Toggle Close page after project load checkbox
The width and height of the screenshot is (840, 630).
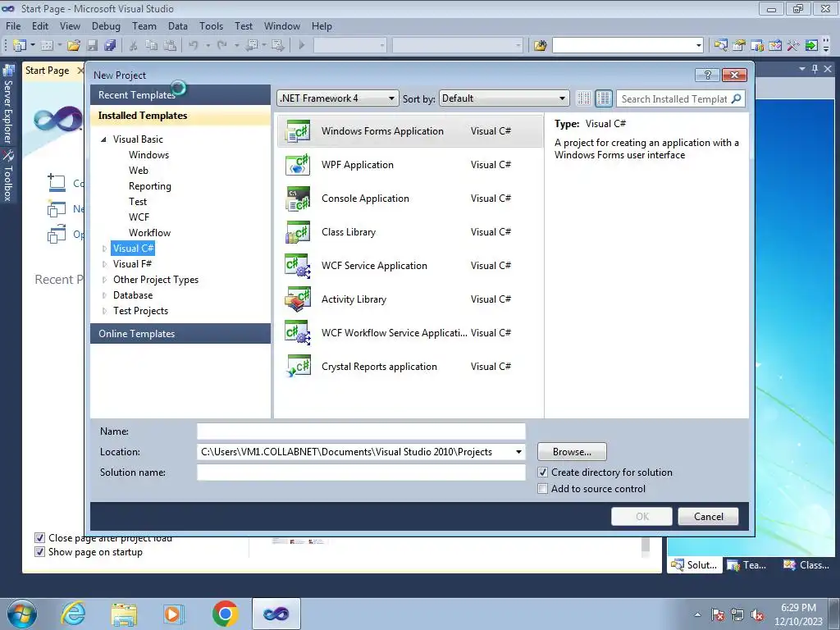[39, 538]
